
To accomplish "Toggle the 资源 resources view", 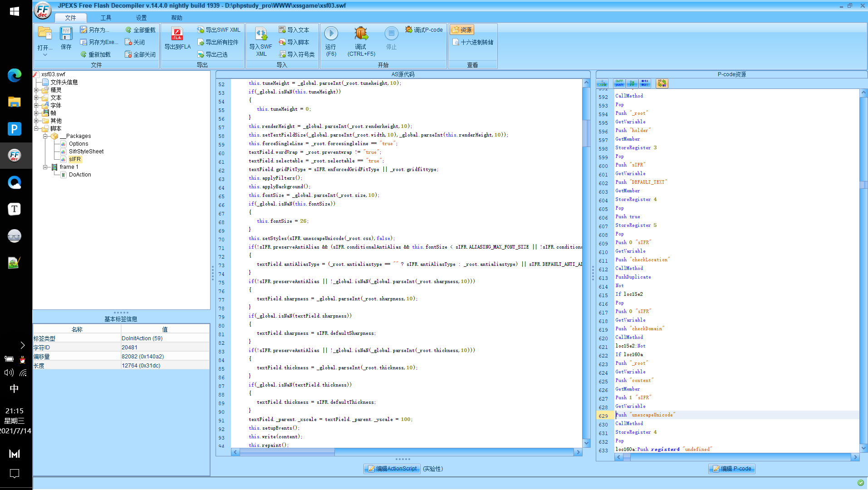I will tap(462, 30).
